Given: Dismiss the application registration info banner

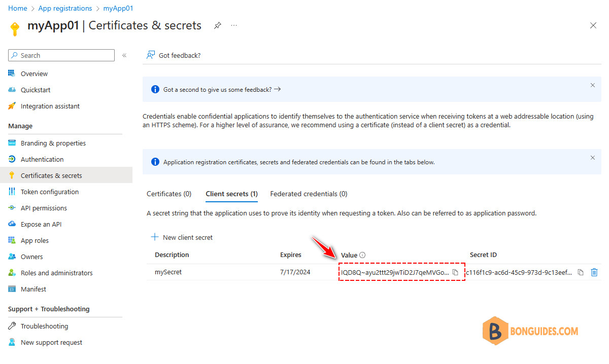Looking at the screenshot, I should [592, 158].
